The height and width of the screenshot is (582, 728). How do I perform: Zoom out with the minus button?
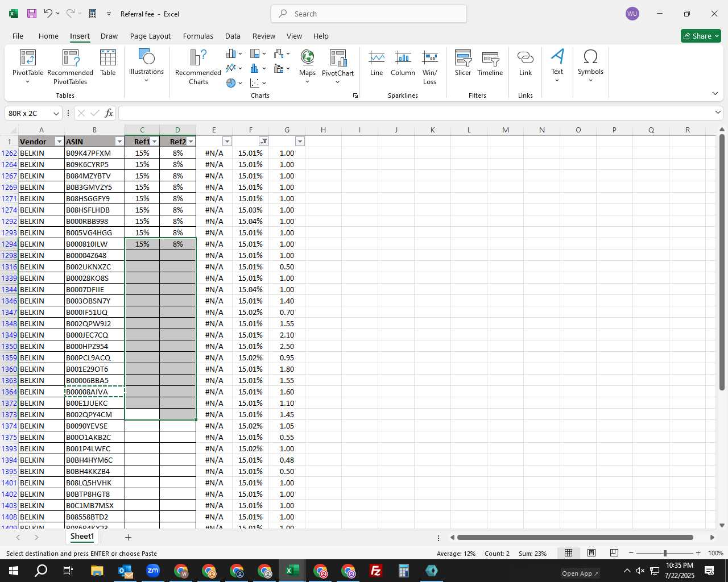(631, 553)
